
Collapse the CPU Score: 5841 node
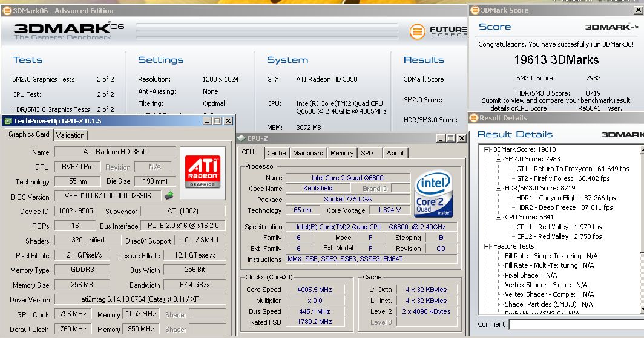coord(498,218)
